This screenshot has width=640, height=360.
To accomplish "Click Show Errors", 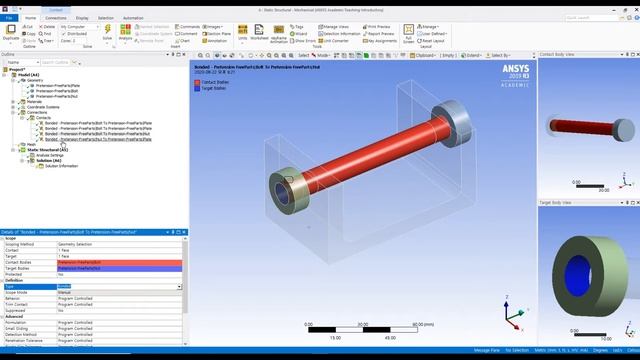I will pyautogui.click(x=303, y=40).
